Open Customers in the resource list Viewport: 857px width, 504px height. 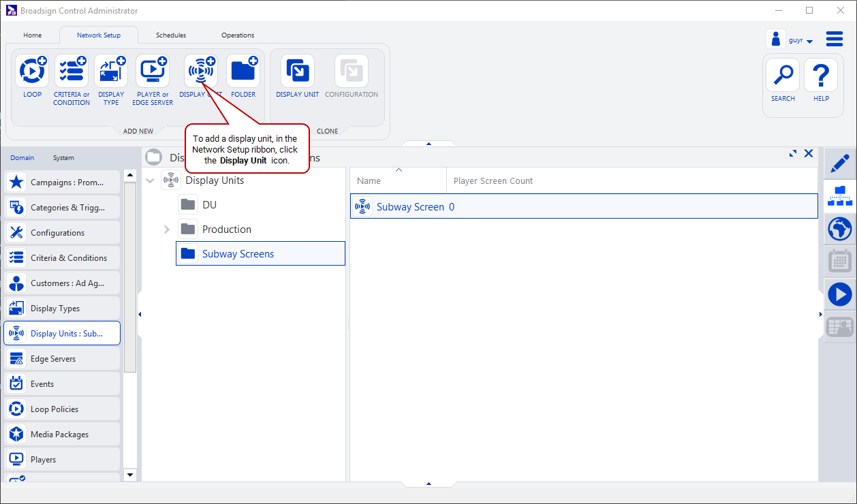coord(63,283)
